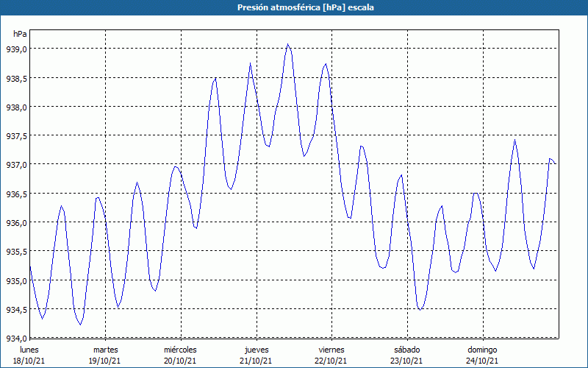Image resolution: width=588 pixels, height=368 pixels.
Task: Click the 937,5 axis value
Action: coord(16,136)
